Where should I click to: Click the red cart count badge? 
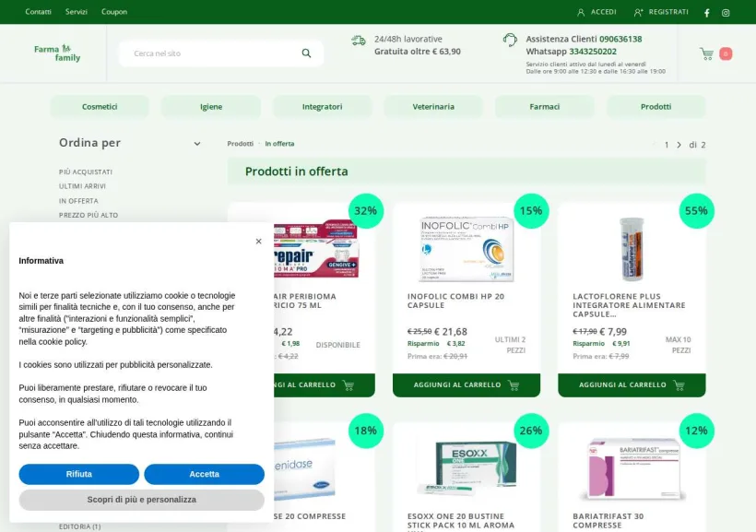[726, 53]
